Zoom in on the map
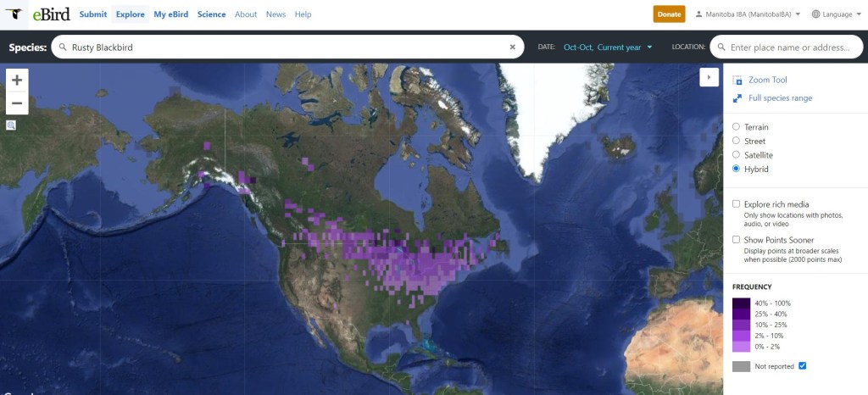 (x=17, y=80)
